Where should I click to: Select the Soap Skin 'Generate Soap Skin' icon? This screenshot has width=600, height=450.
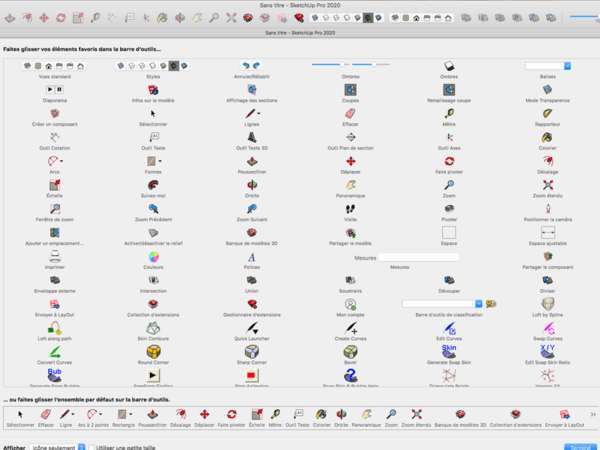tap(449, 351)
